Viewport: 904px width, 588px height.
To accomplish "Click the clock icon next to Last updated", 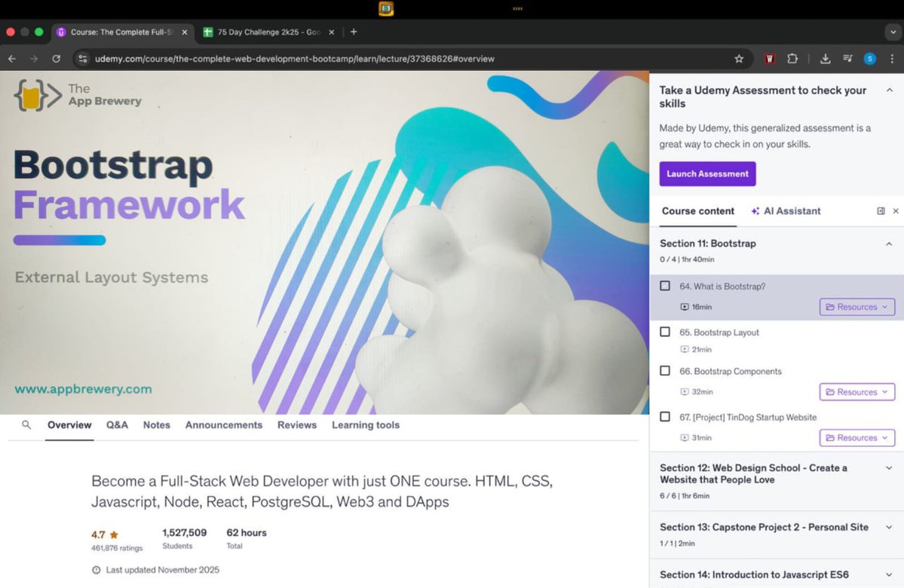I will (97, 570).
